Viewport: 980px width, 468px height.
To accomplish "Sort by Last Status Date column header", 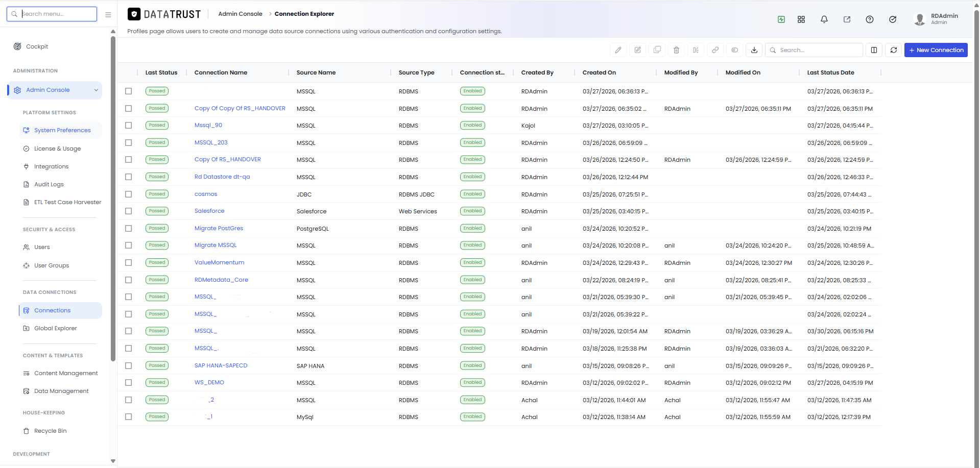I will [830, 72].
